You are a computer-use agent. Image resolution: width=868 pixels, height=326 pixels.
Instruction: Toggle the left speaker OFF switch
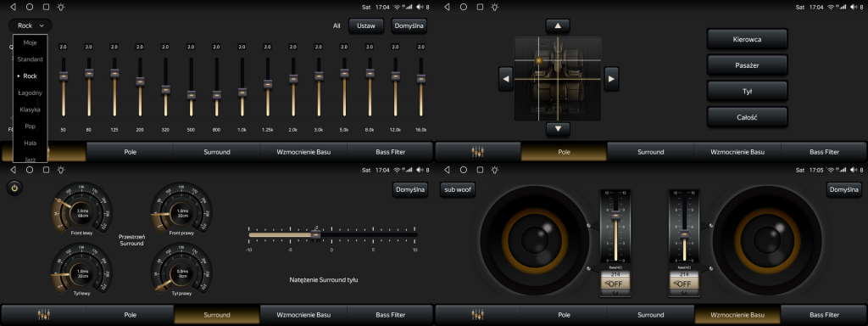pos(615,284)
